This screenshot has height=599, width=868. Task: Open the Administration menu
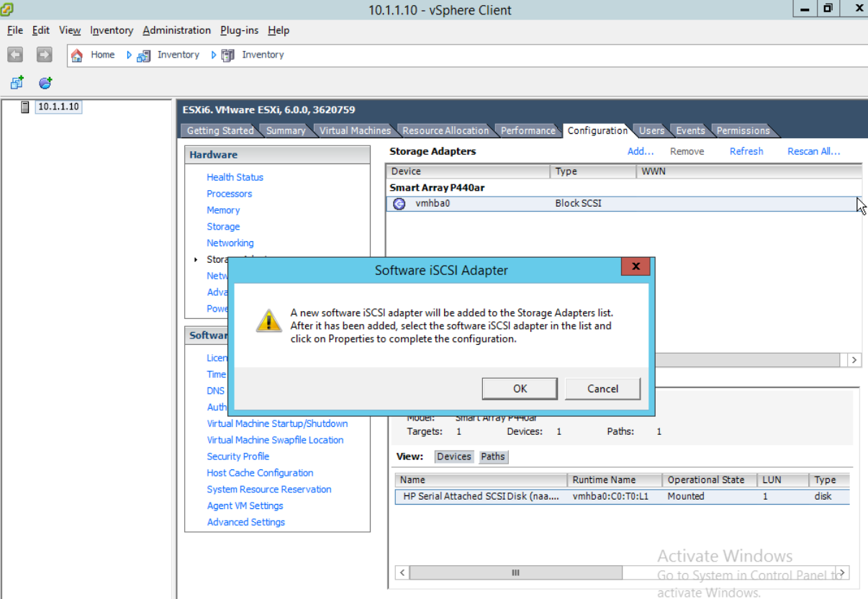tap(176, 30)
